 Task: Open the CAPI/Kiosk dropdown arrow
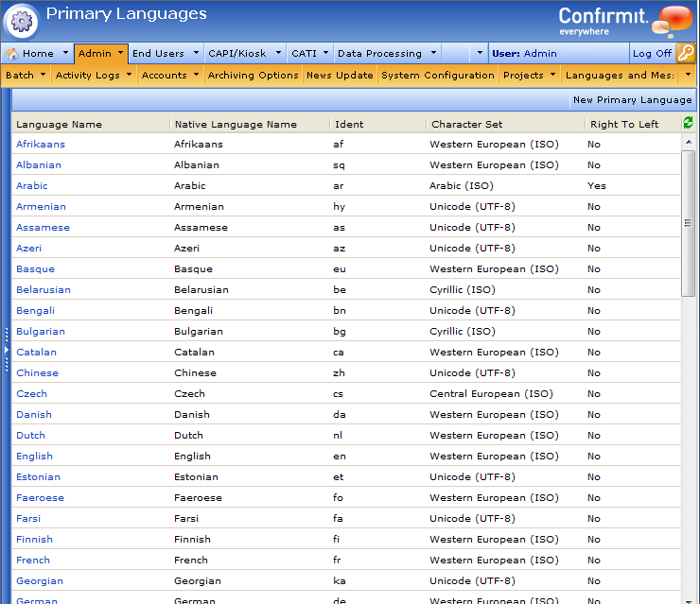click(x=278, y=53)
